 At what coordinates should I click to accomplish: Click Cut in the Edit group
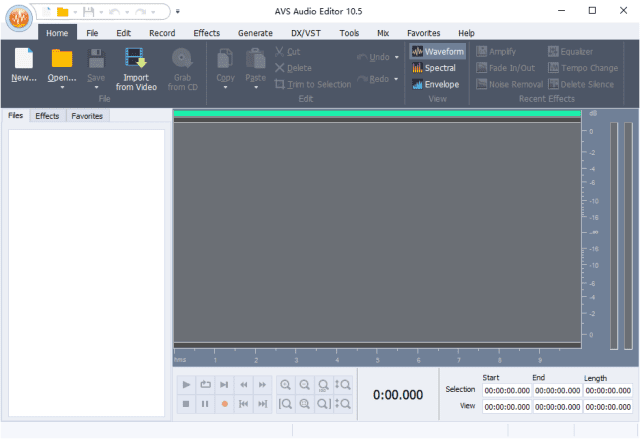click(x=288, y=52)
